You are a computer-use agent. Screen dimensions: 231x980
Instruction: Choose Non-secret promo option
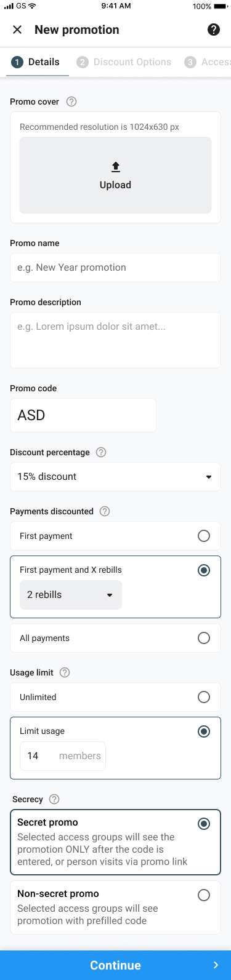point(115,907)
